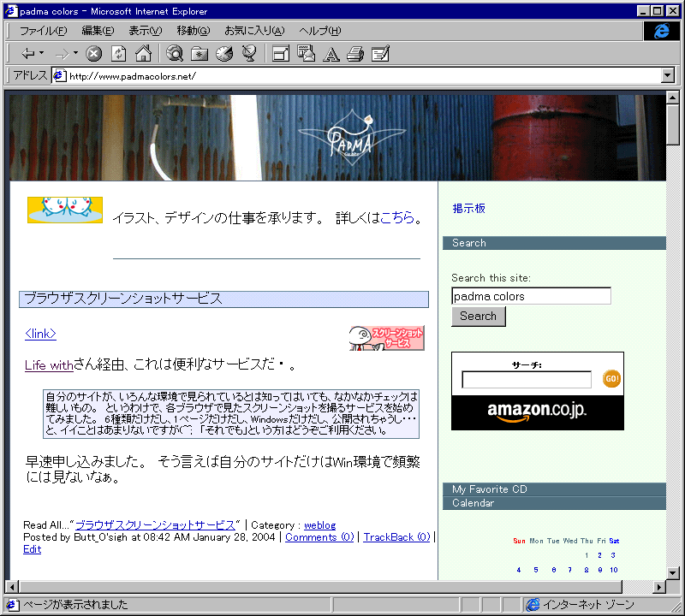Click the IE document icon in the title bar
The image size is (685, 616).
coord(11,11)
